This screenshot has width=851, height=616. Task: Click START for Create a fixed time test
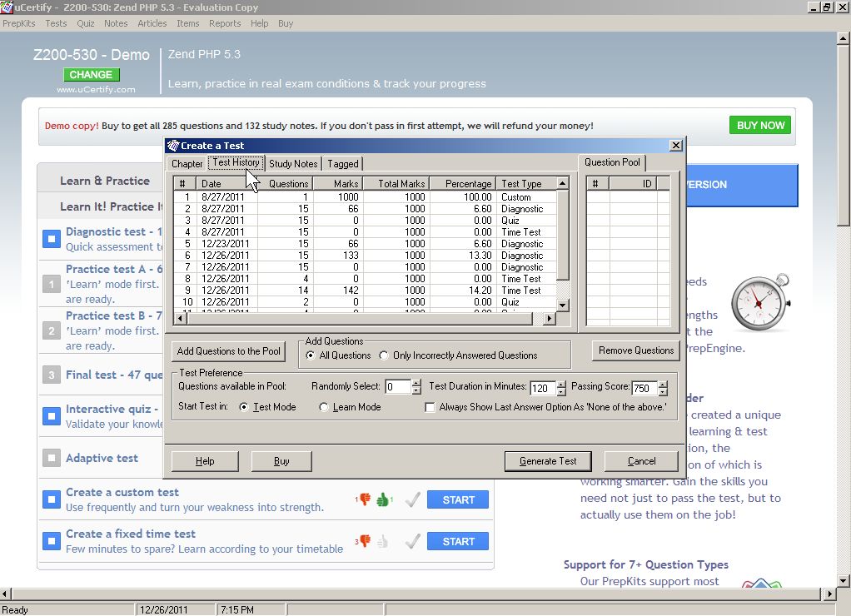(x=458, y=542)
